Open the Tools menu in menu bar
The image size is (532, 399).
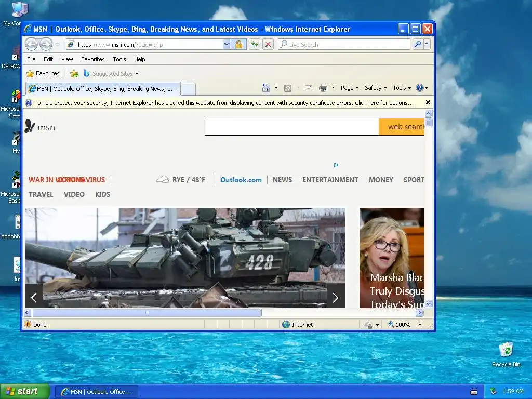119,59
